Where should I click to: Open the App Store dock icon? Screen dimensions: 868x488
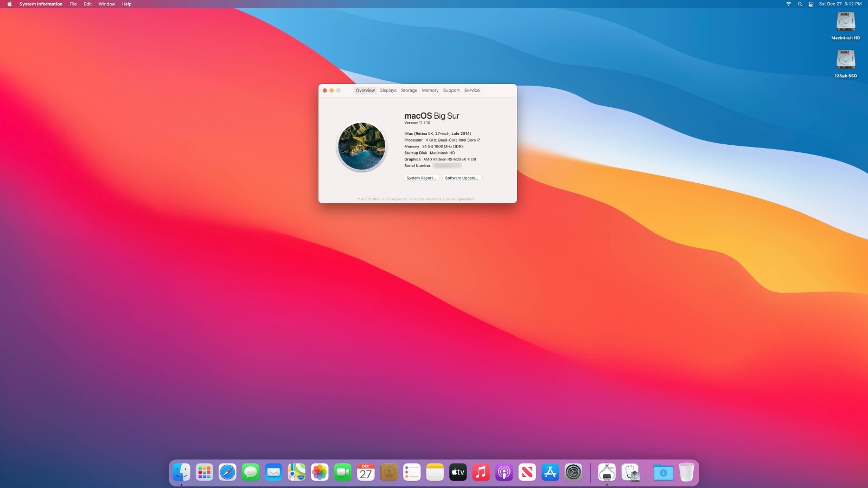click(x=550, y=472)
